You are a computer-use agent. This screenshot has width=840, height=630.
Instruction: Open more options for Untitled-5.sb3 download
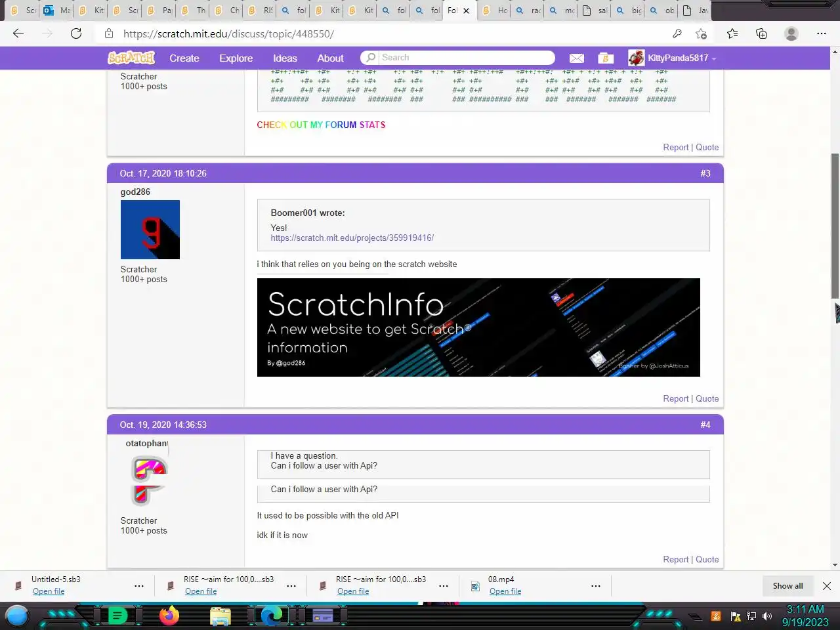click(139, 585)
